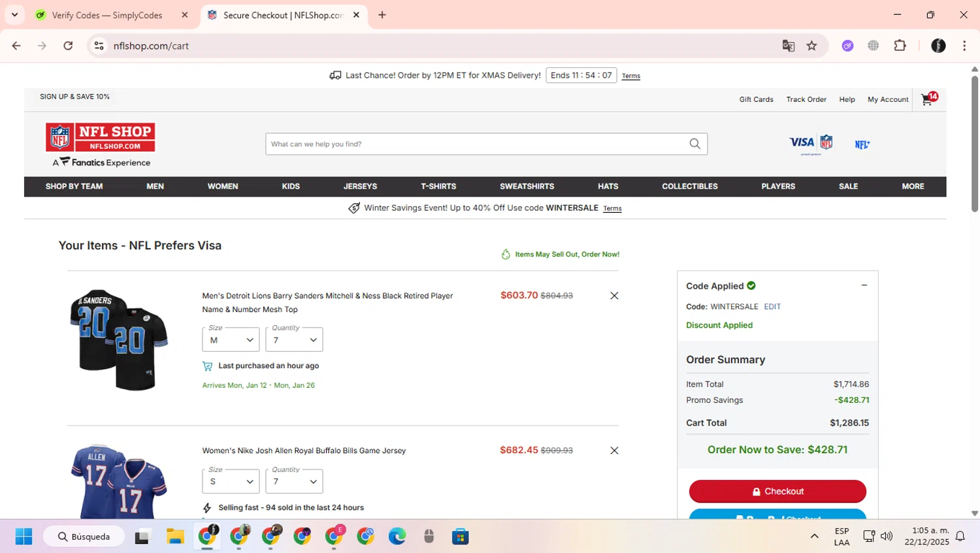Open Microsoft Edge from taskbar
This screenshot has height=553, width=980.
coord(397,537)
